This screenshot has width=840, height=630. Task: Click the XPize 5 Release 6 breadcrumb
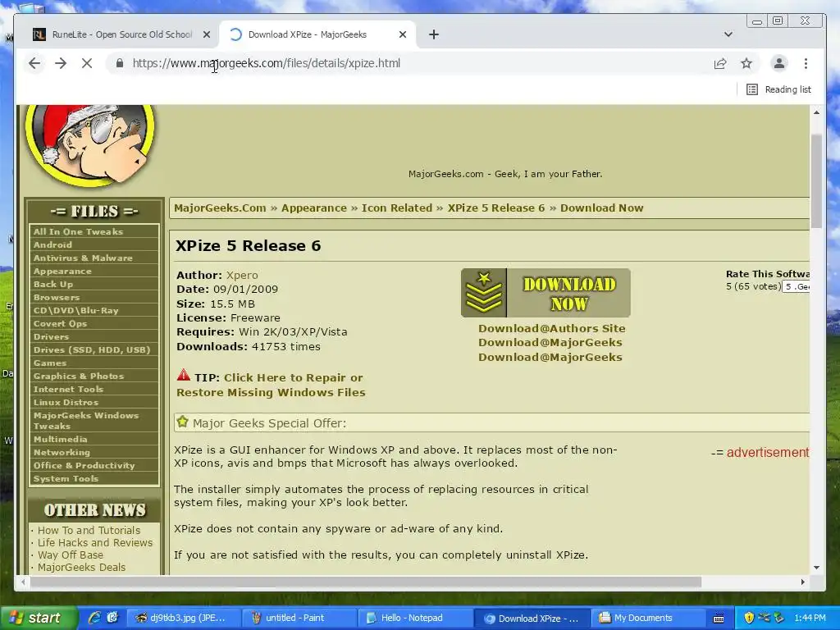(x=496, y=208)
